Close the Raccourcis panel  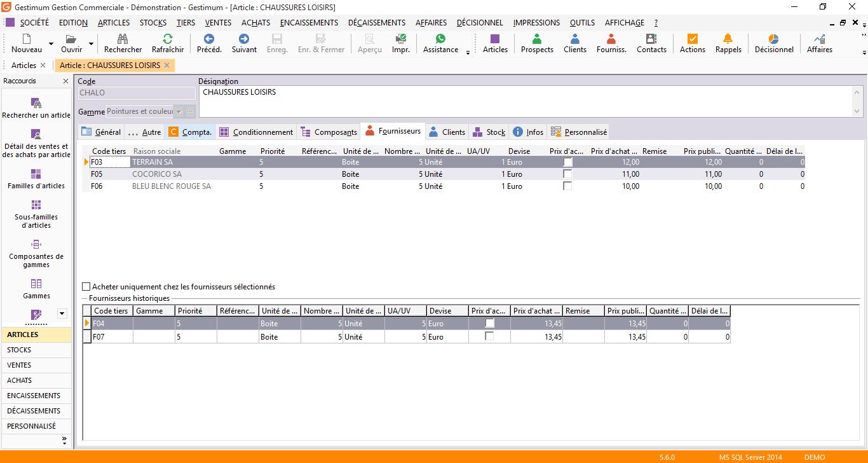tap(65, 81)
